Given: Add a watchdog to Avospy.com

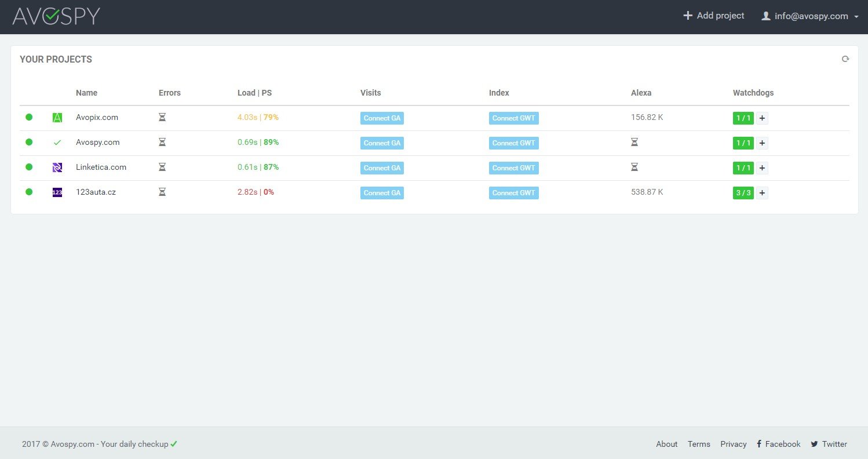Looking at the screenshot, I should pyautogui.click(x=762, y=143).
